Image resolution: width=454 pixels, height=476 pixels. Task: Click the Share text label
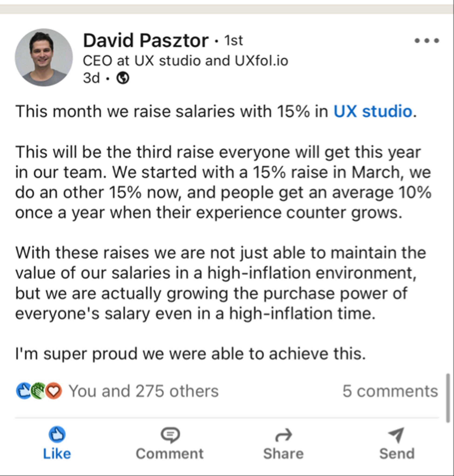point(283,453)
